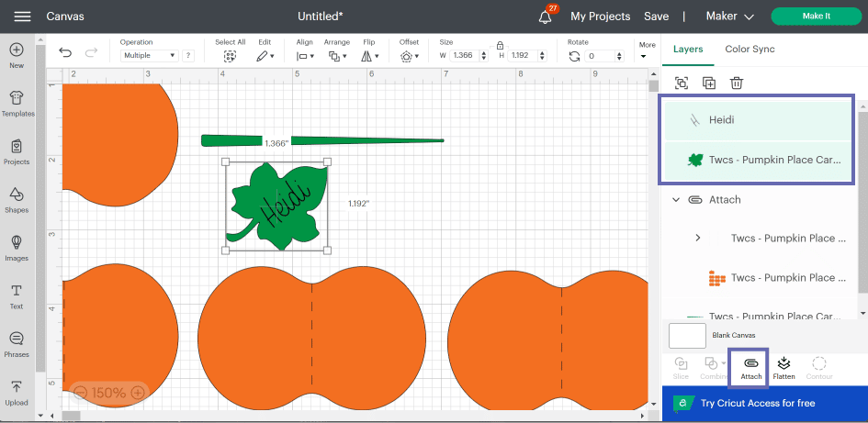Viewport: 868px width, 423px height.
Task: Click the Attach tool
Action: pos(751,368)
